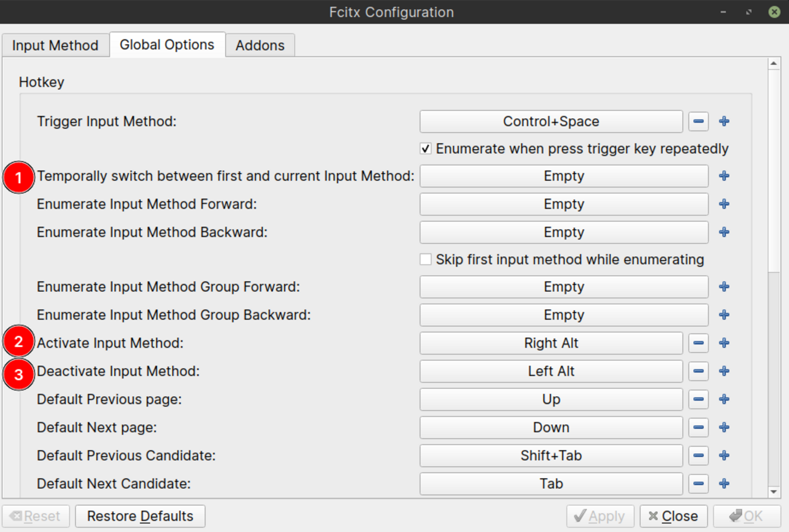Enable Skip first input method while enumerating
The height and width of the screenshot is (532, 789).
[426, 260]
